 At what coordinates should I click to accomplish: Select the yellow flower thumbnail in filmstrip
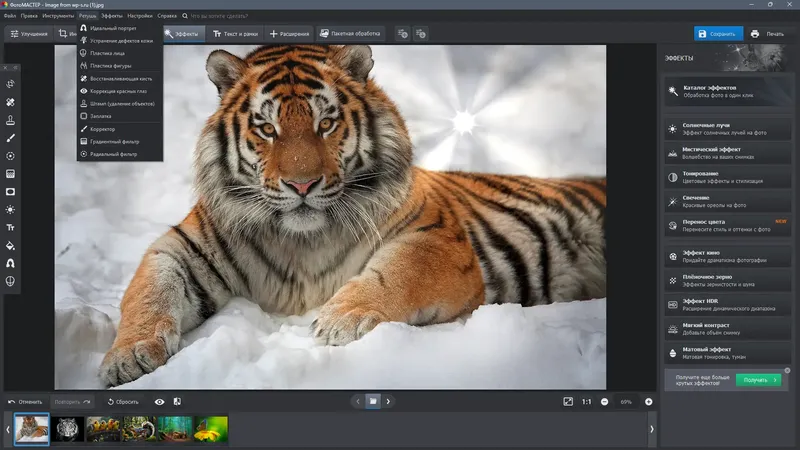click(211, 429)
